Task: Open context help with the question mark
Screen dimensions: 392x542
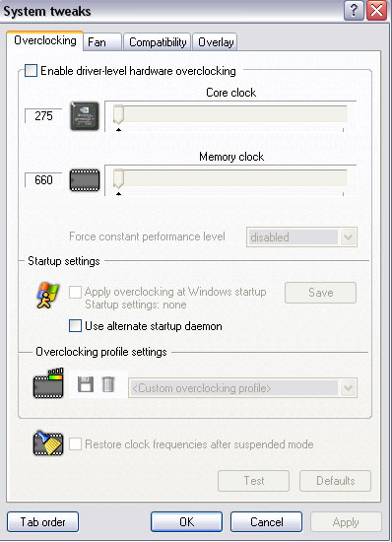Action: pyautogui.click(x=354, y=11)
